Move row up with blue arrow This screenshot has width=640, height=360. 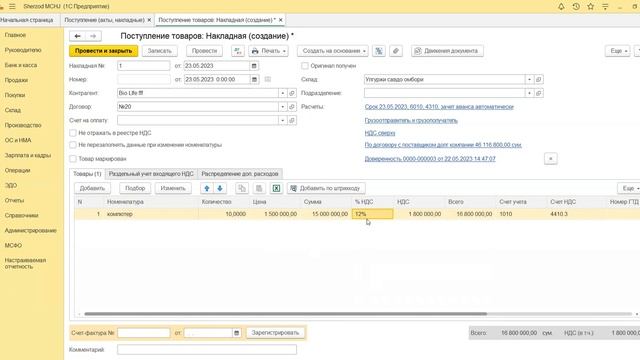pyautogui.click(x=207, y=188)
